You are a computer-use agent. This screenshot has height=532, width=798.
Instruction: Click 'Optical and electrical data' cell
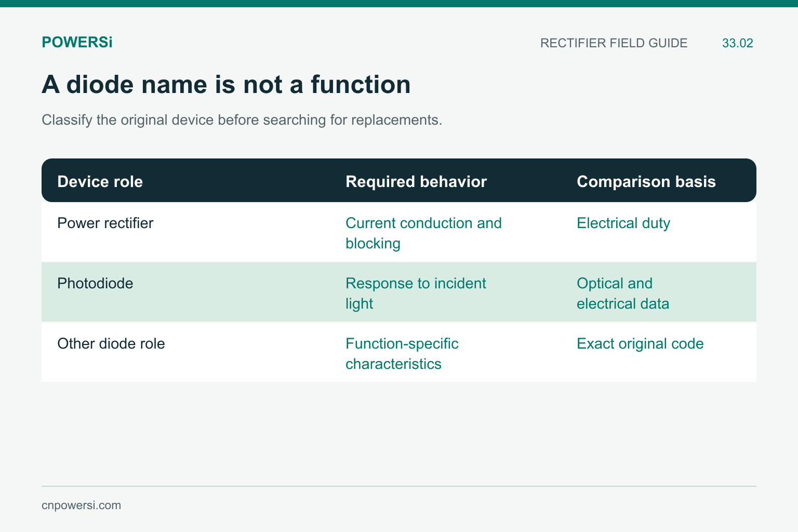point(623,294)
